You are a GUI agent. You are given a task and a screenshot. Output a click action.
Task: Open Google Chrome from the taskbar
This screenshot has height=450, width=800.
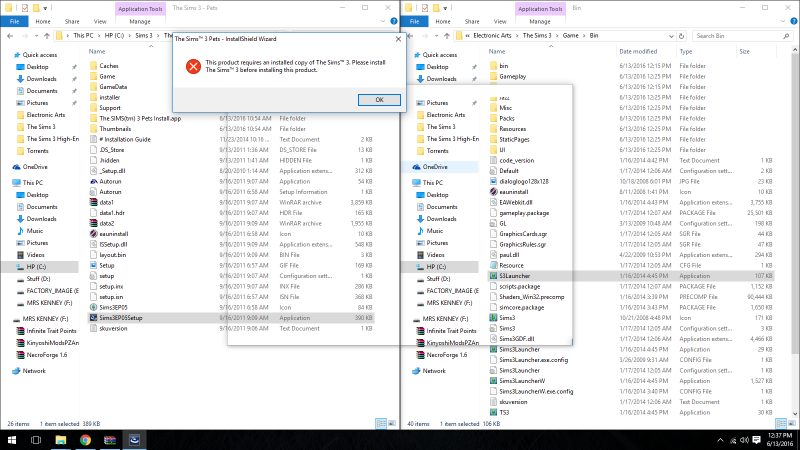tap(85, 440)
